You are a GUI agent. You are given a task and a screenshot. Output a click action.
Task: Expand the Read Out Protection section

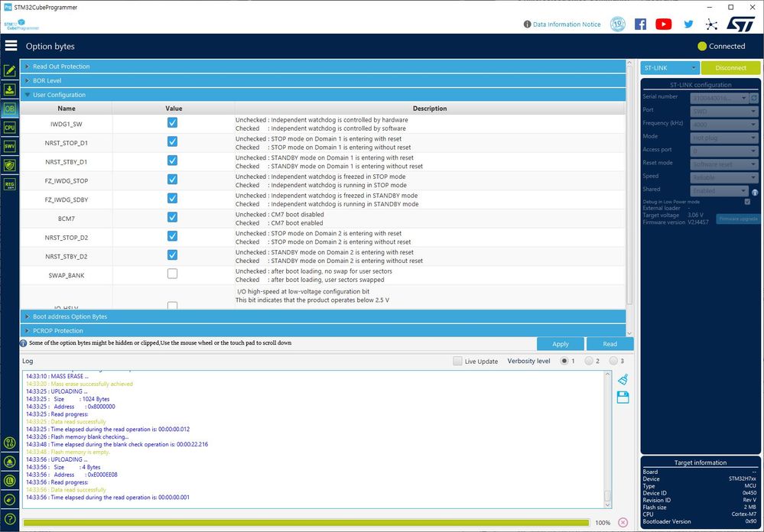323,66
